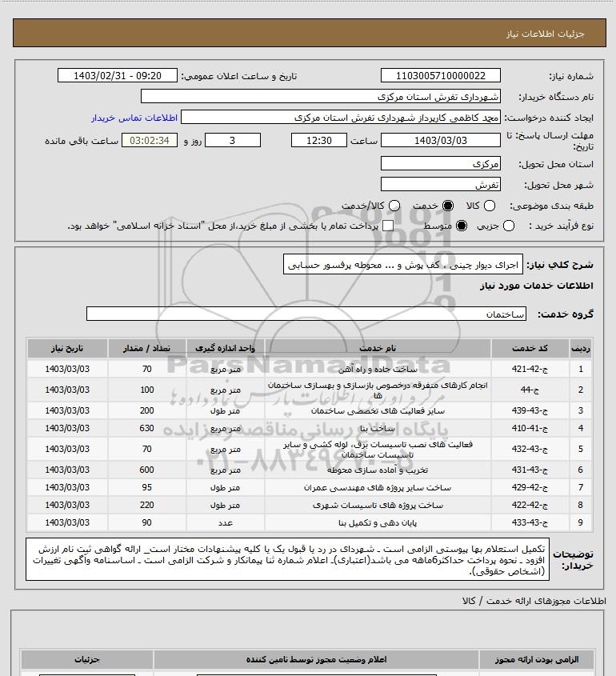Click service name ساخت بنا

click(x=378, y=428)
